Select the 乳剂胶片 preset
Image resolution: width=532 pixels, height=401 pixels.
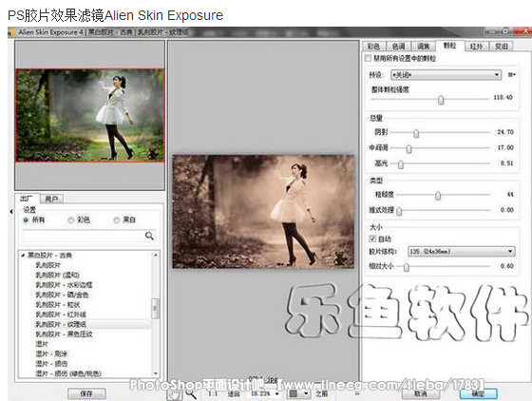[48, 265]
